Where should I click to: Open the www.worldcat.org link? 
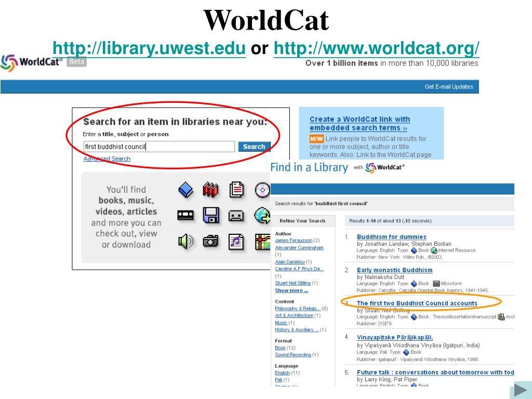(x=376, y=48)
